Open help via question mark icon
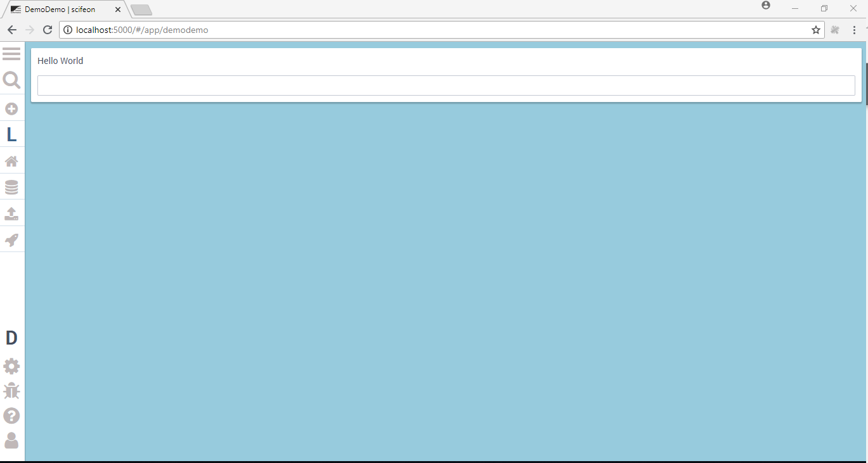The image size is (868, 463). pyautogui.click(x=11, y=415)
